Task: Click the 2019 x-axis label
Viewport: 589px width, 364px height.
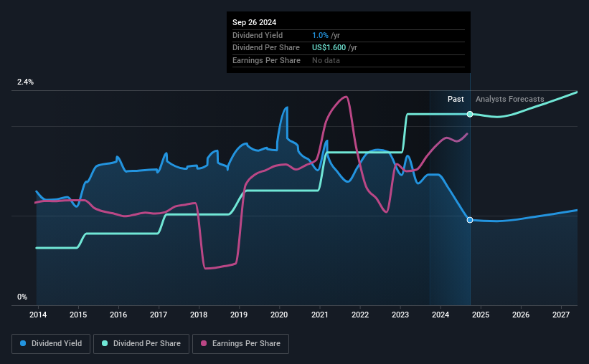Action: 239,315
